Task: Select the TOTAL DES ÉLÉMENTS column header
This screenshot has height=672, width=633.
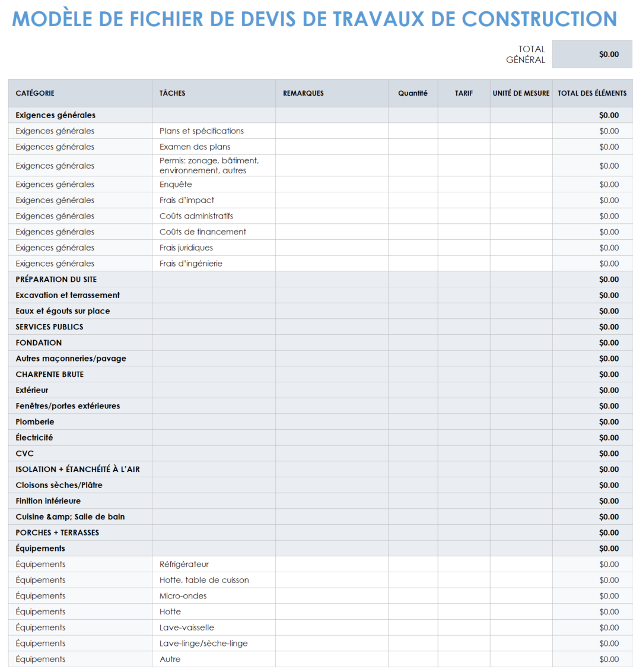Action: tap(591, 93)
